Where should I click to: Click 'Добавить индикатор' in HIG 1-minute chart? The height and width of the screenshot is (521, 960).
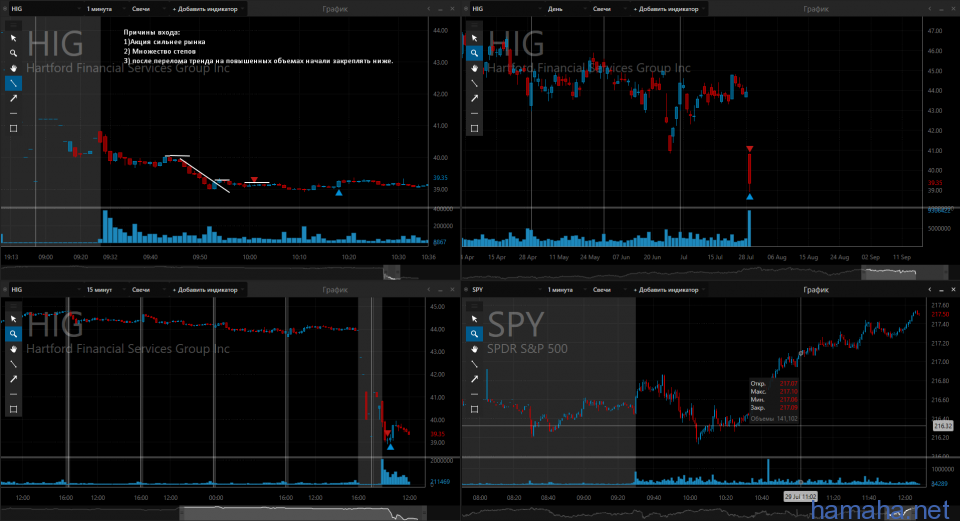click(x=207, y=9)
